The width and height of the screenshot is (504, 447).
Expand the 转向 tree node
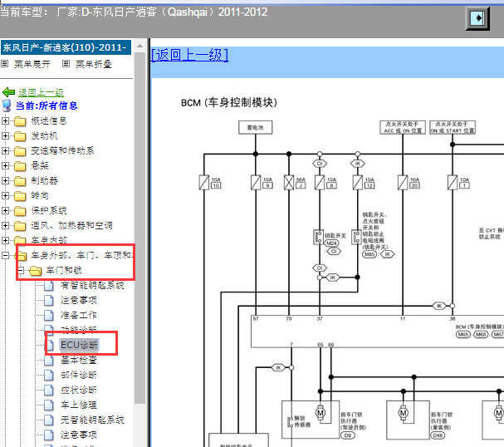point(5,195)
